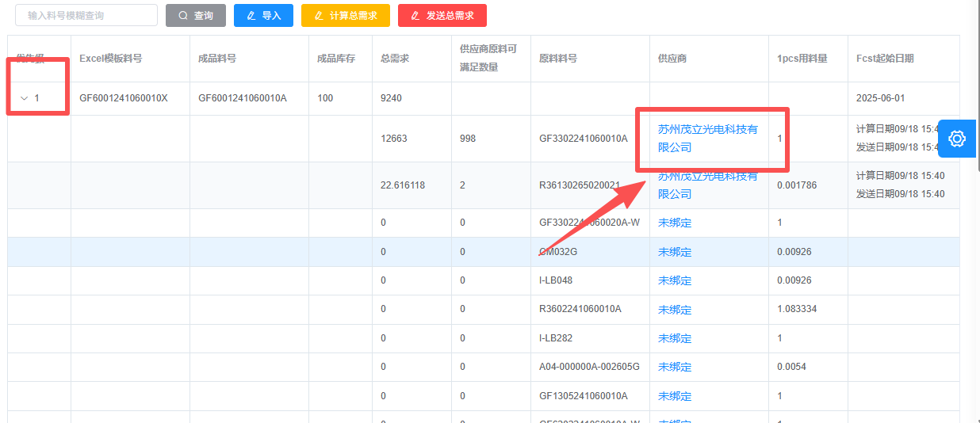
Task: Click 未绑定 in the GF3302241060020A-W row
Action: (675, 223)
